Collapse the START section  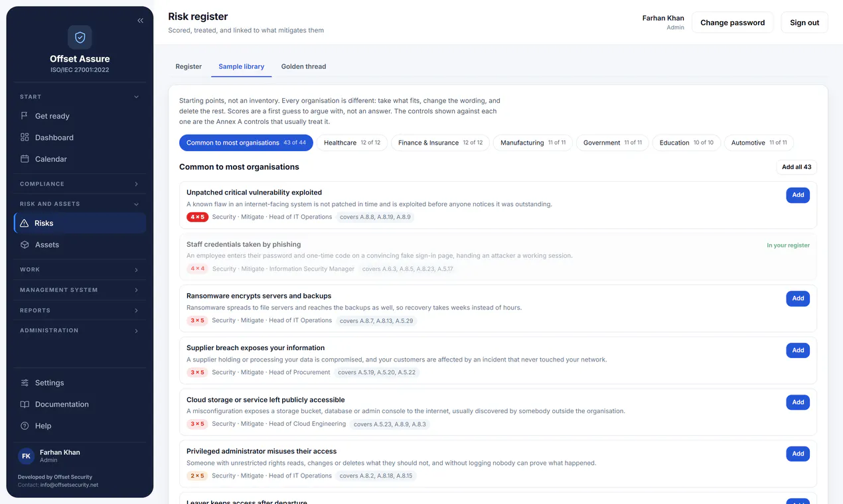point(80,97)
